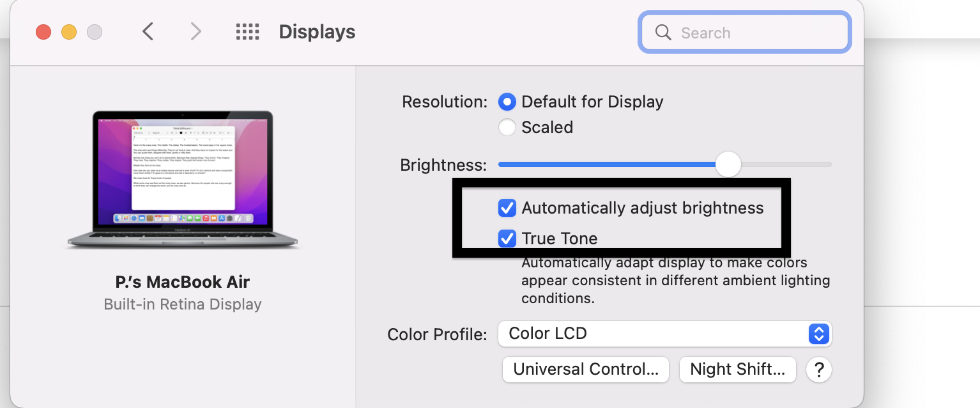Image resolution: width=980 pixels, height=408 pixels.
Task: Disable Automatically adjust brightness
Action: coord(507,208)
